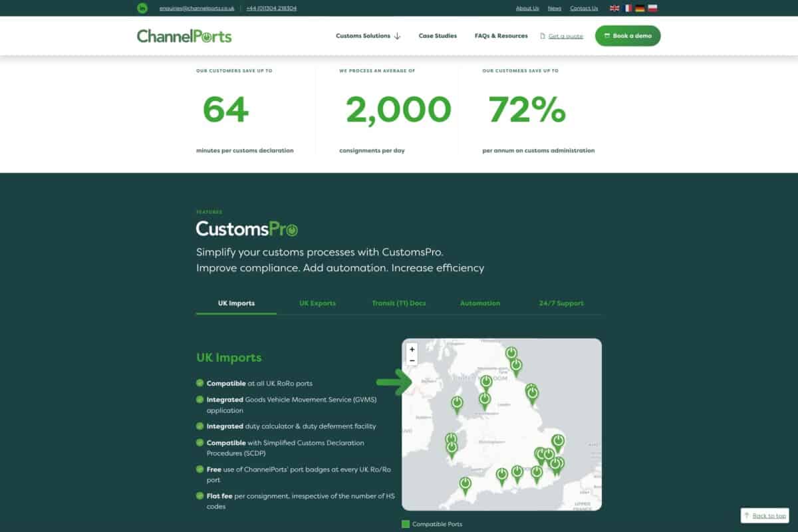Click "minutes per customs declaration" caption
Viewport: 798px width, 532px height.
coord(245,151)
